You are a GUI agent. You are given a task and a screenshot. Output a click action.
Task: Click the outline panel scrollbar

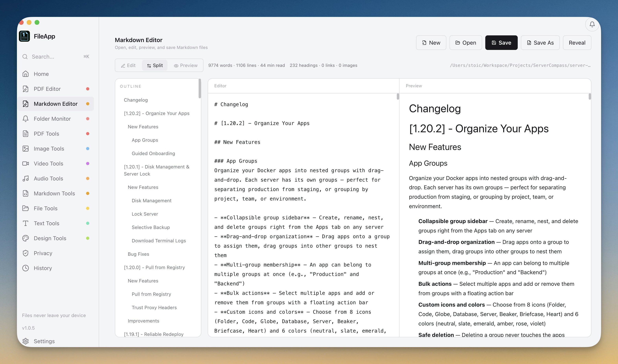coord(200,88)
